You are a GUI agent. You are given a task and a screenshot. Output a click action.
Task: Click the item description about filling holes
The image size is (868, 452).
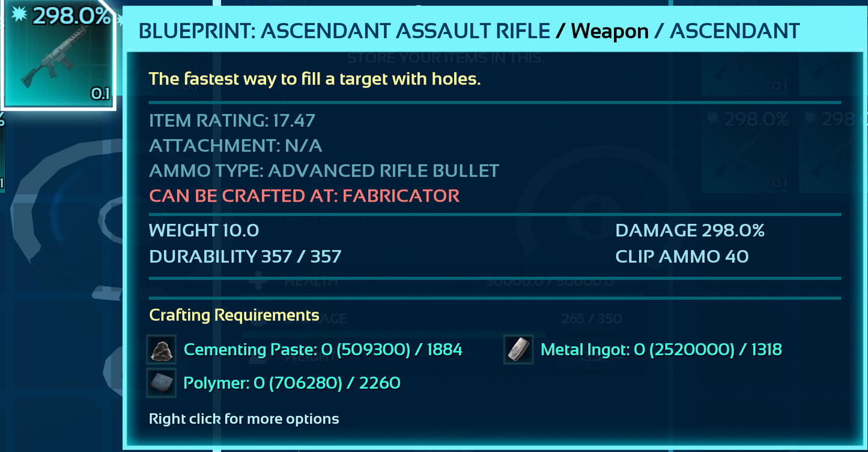tap(315, 79)
